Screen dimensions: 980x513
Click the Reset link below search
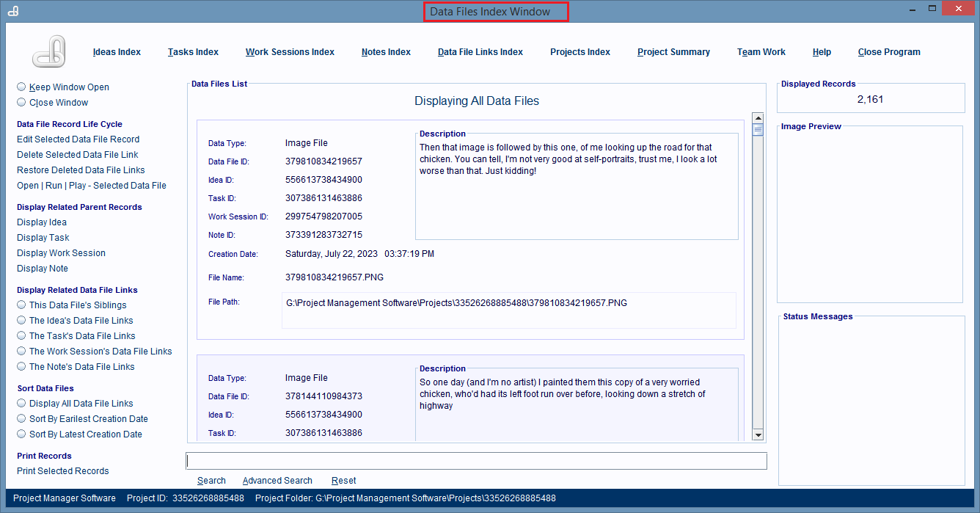(x=343, y=481)
